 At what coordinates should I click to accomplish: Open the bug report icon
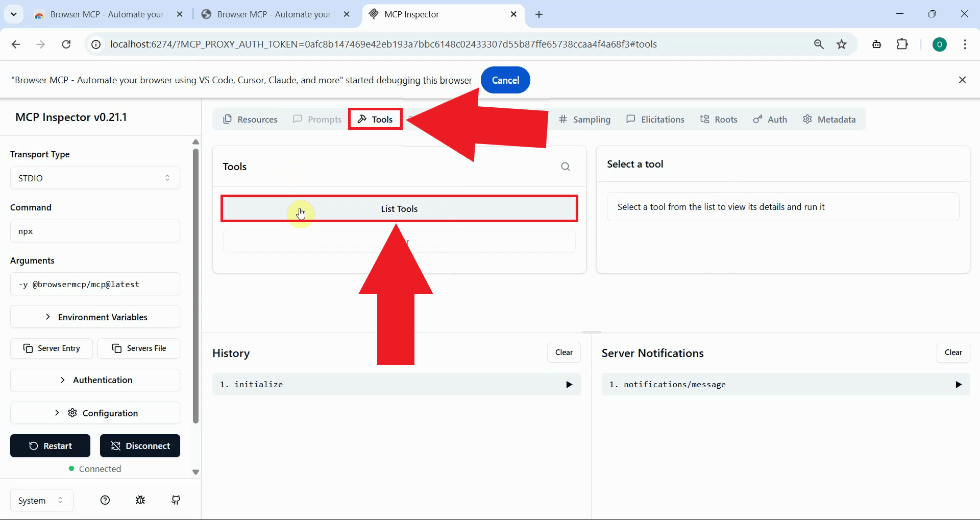point(140,500)
